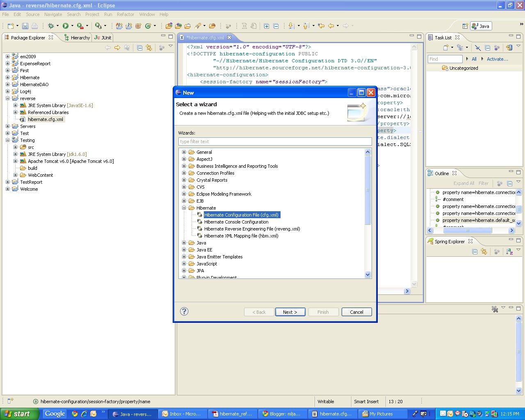This screenshot has width=525, height=420.
Task: Switch to the Hierarchy tab
Action: [x=77, y=38]
